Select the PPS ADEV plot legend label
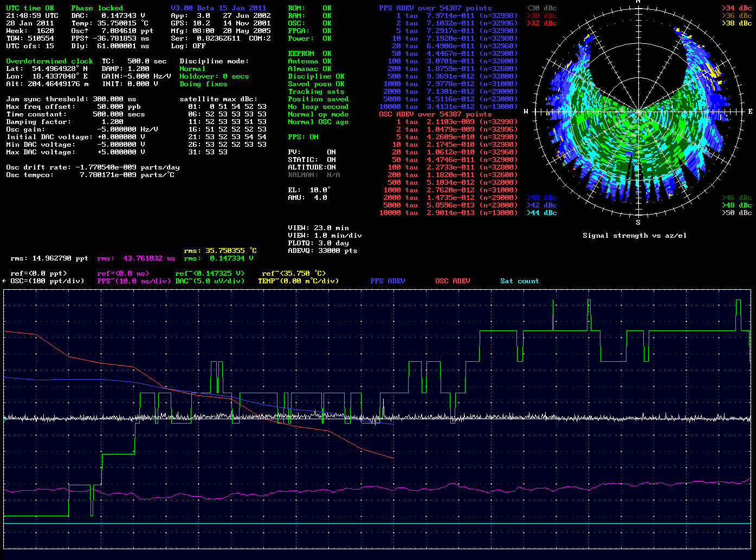Image resolution: width=756 pixels, height=560 pixels. pyautogui.click(x=387, y=281)
